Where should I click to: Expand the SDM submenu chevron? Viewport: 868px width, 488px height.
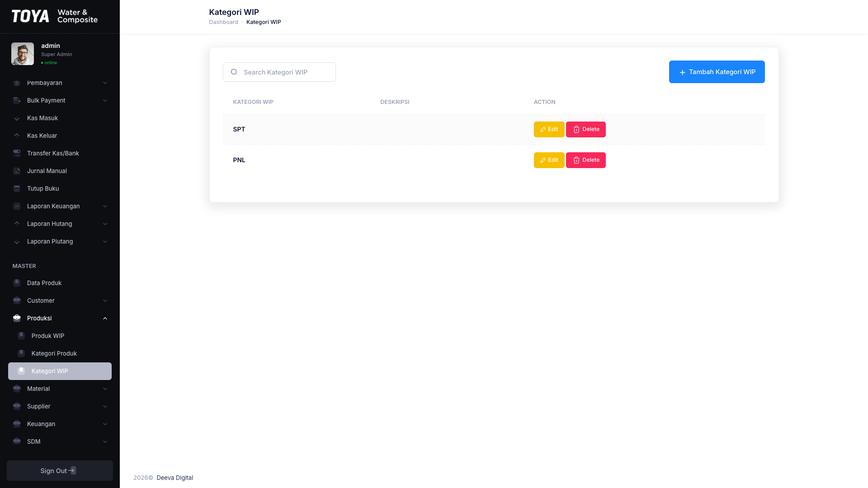[x=105, y=442]
